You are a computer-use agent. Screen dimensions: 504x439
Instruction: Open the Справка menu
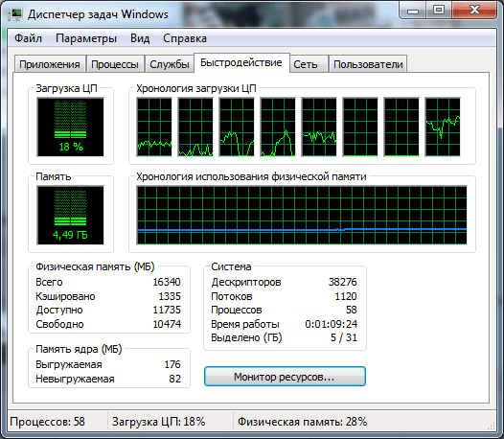click(x=185, y=38)
